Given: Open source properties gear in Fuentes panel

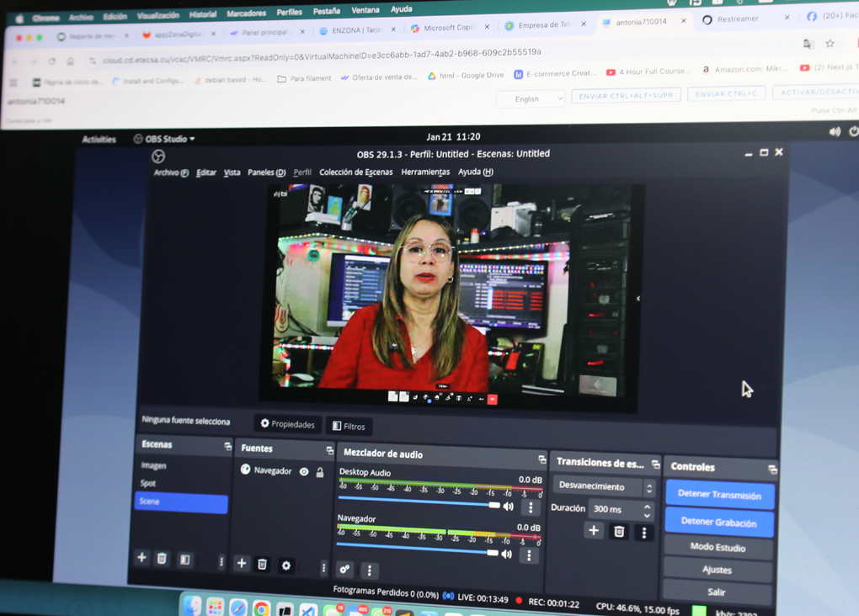Looking at the screenshot, I should [286, 566].
